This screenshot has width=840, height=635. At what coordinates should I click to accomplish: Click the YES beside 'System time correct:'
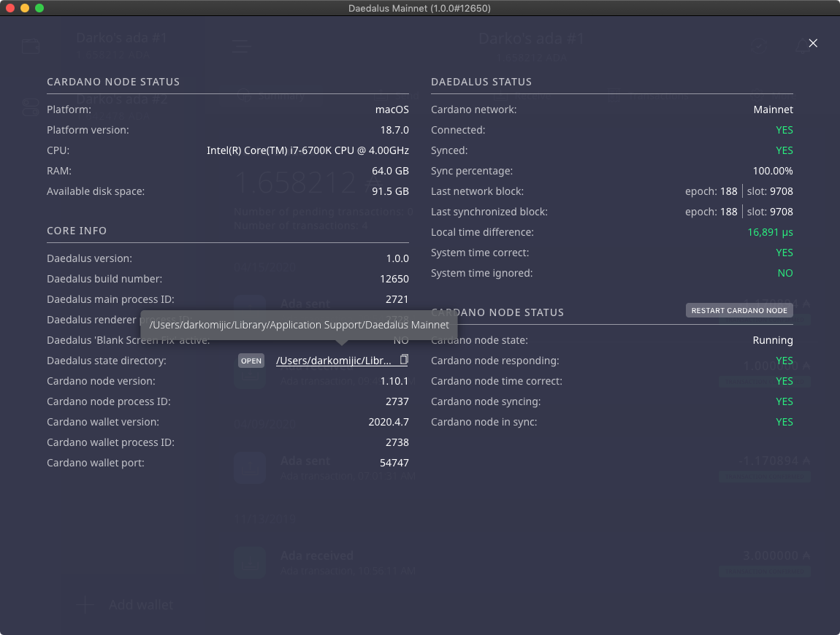[784, 253]
